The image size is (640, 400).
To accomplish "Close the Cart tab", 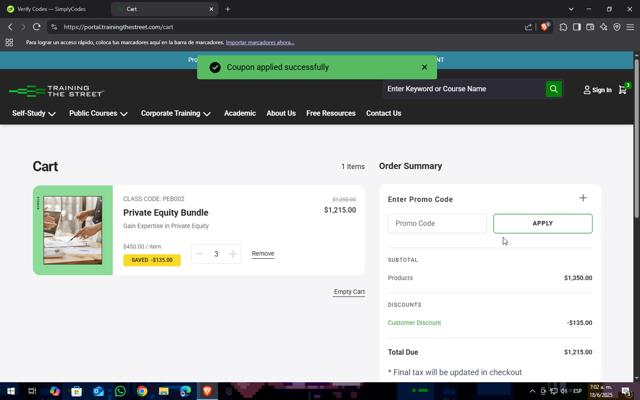I will coord(211,9).
